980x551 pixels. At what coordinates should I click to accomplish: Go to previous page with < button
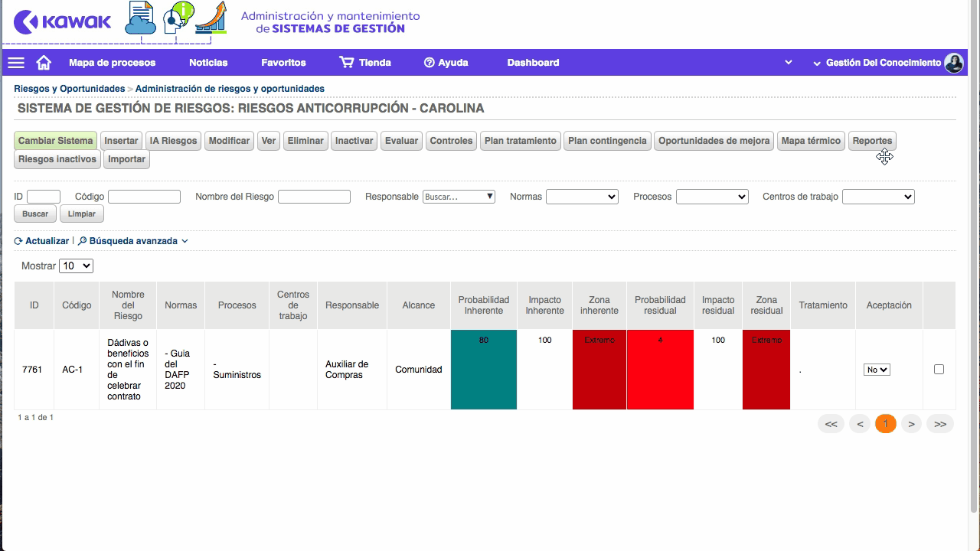861,424
